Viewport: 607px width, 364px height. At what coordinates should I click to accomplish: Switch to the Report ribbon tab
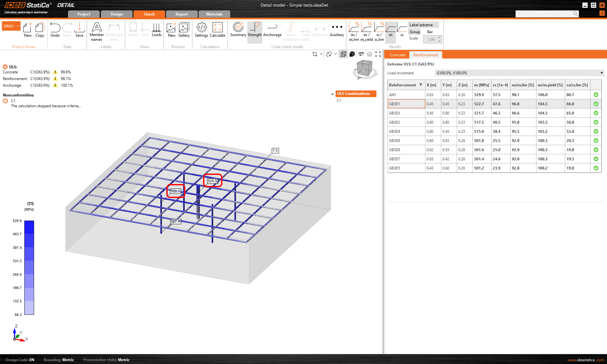point(181,14)
